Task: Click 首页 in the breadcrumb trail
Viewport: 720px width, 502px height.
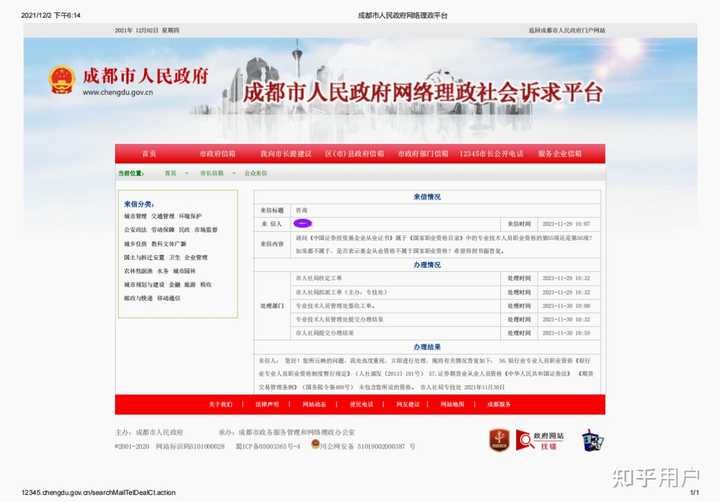Action: pos(170,173)
